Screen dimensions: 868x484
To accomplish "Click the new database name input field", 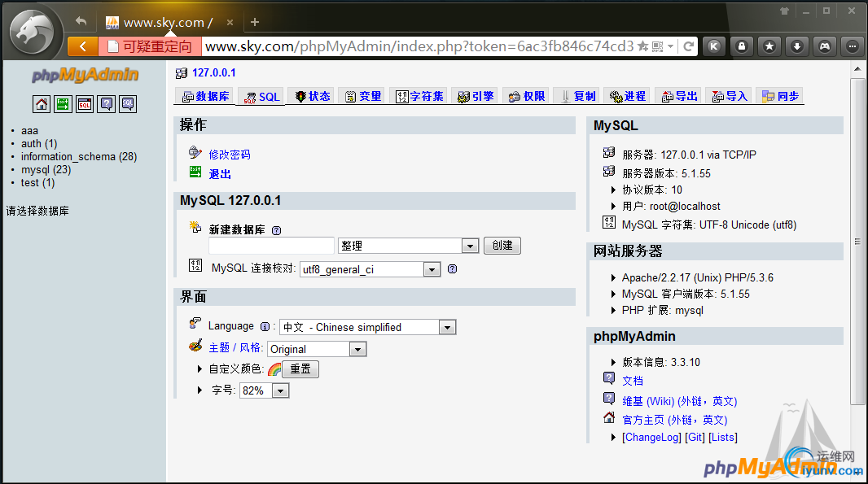I will 271,246.
